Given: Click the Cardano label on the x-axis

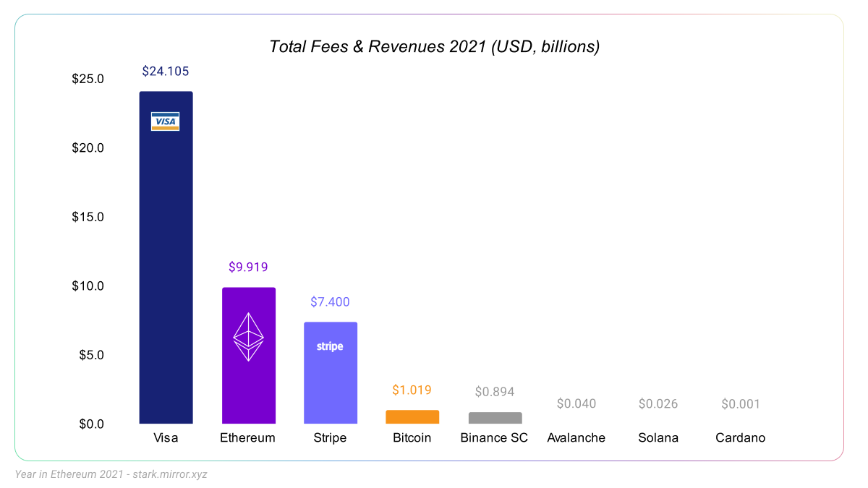Looking at the screenshot, I should tap(740, 437).
